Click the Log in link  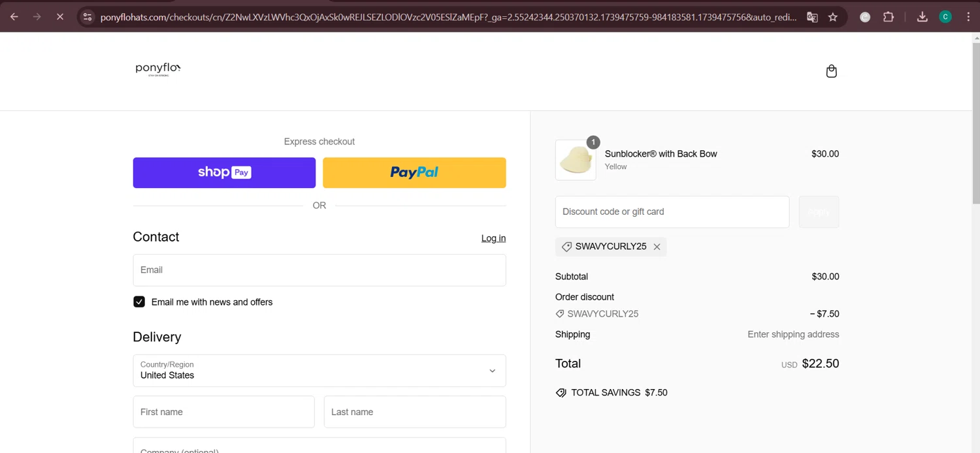coord(493,238)
